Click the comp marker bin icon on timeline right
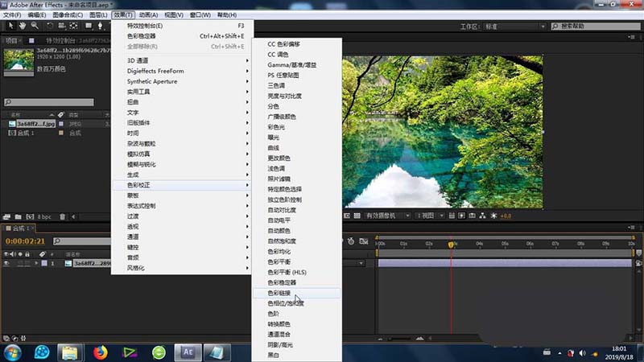This screenshot has width=644, height=362. (638, 253)
